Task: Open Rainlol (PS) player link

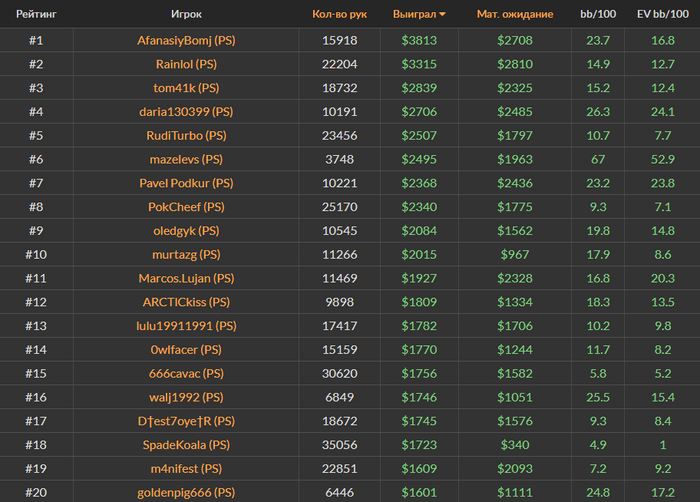Action: (x=186, y=65)
